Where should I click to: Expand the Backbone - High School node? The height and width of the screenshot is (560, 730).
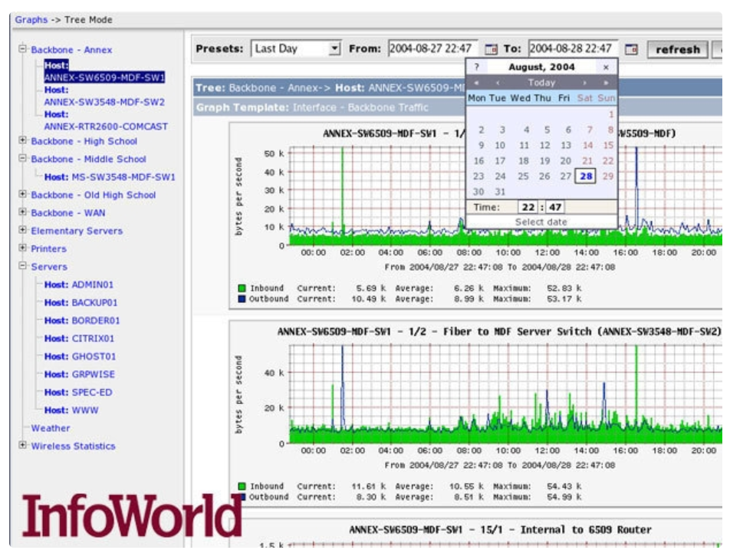22,140
